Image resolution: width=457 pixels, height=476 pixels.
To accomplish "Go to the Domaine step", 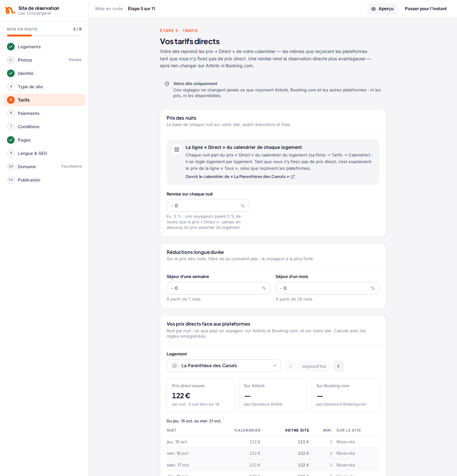I will [x=44, y=167].
